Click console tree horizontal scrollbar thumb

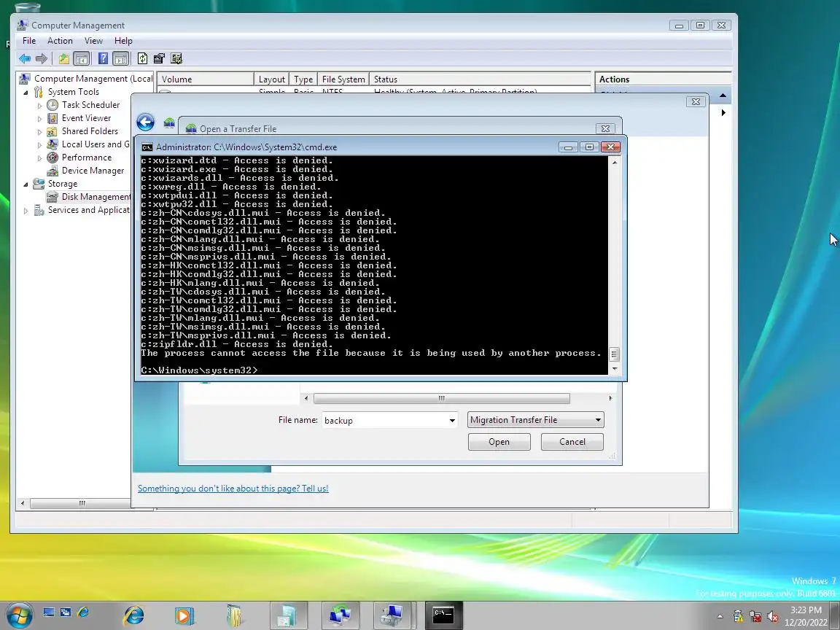pos(82,503)
